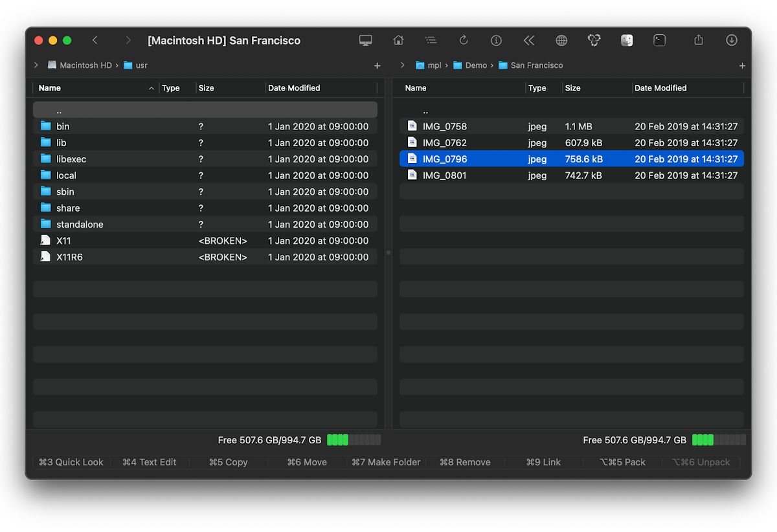777x532 pixels.
Task: Click the forward navigation arrow
Action: pos(128,40)
